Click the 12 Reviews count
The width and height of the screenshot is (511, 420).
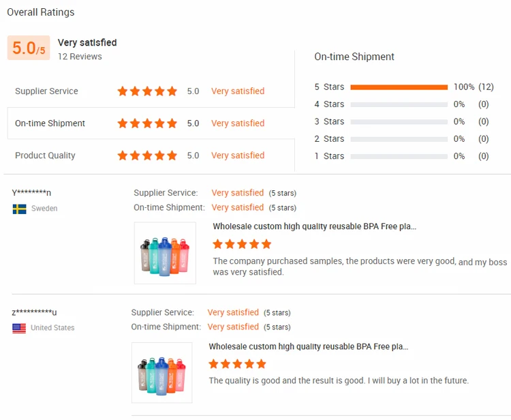coord(80,57)
